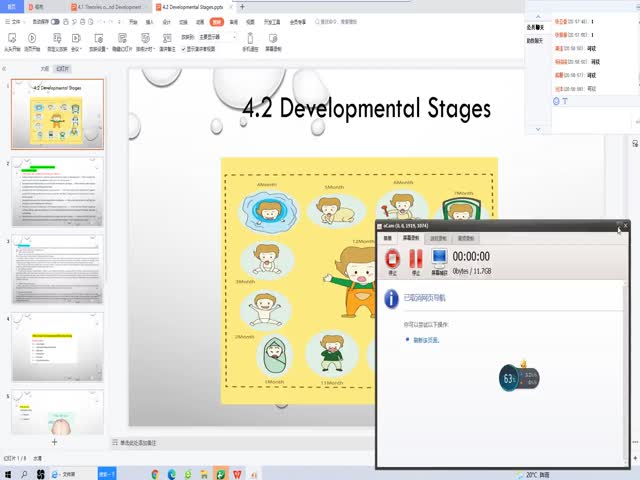Open custom slideshow icon in ribbon
The image size is (640, 480).
(x=57, y=38)
